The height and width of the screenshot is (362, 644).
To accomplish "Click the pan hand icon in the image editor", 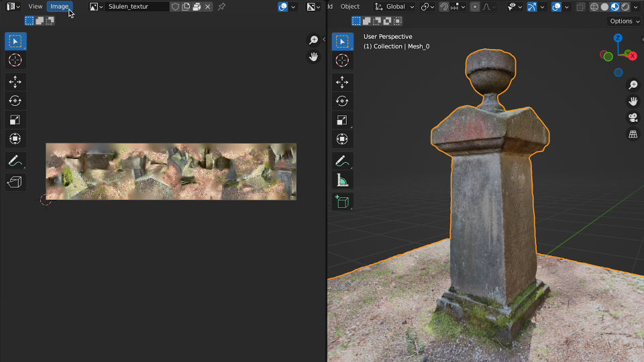I will [313, 57].
